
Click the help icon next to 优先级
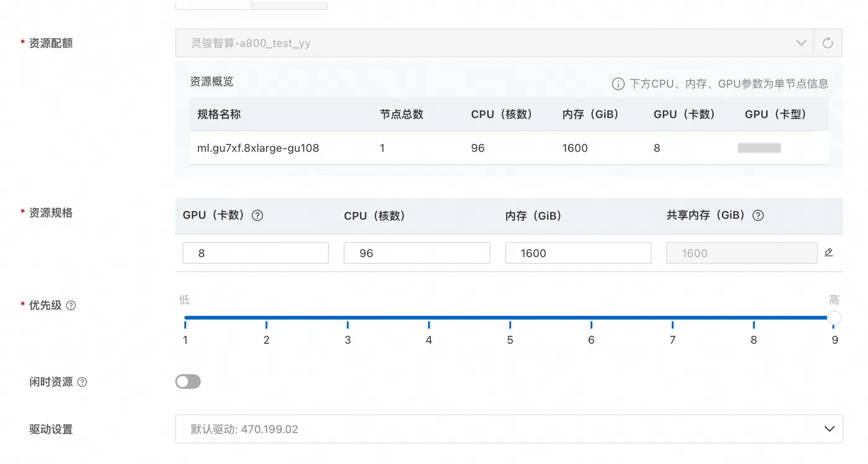71,305
